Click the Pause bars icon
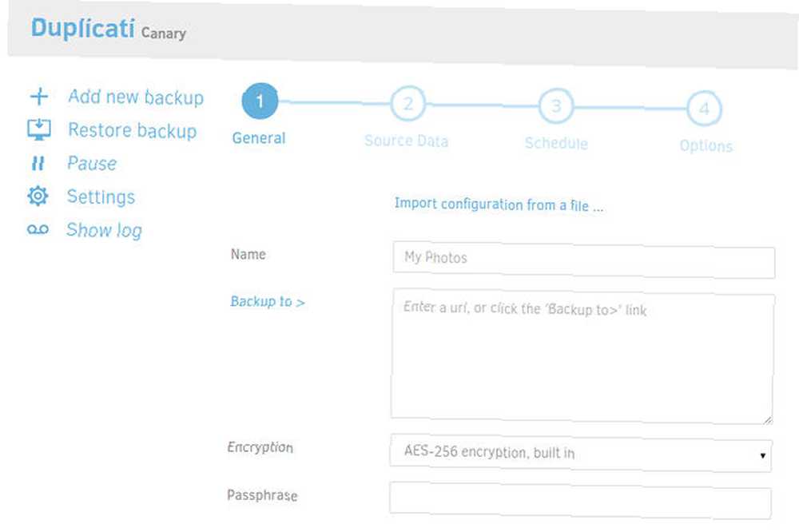Screen dimensions: 799x532 38,163
